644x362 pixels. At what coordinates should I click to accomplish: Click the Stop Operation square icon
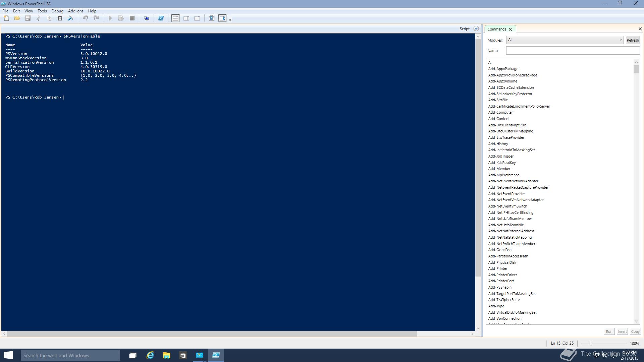click(x=132, y=18)
